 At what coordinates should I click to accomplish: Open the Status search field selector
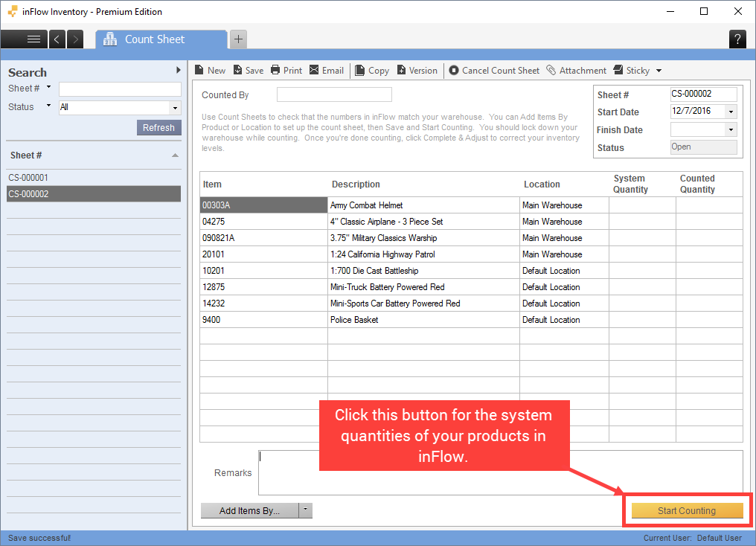pyautogui.click(x=48, y=106)
